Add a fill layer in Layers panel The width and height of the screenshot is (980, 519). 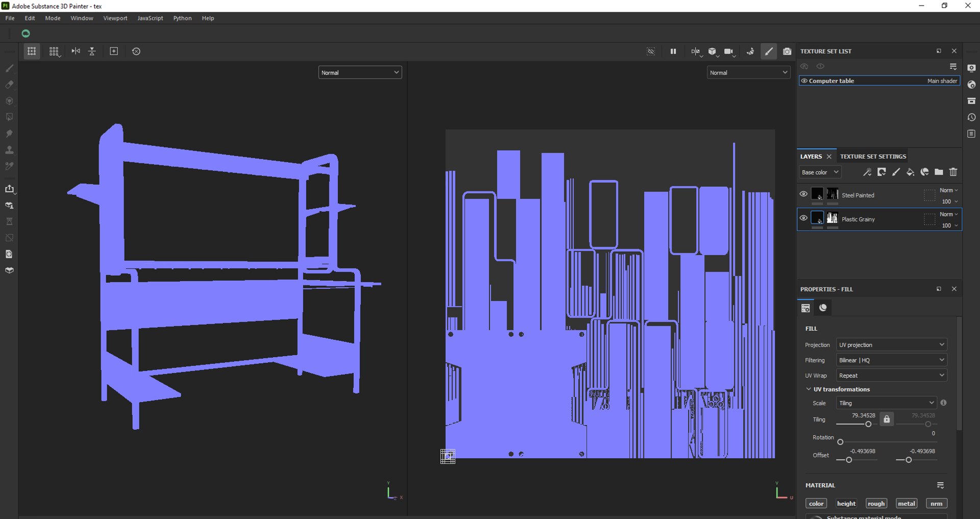tap(910, 172)
